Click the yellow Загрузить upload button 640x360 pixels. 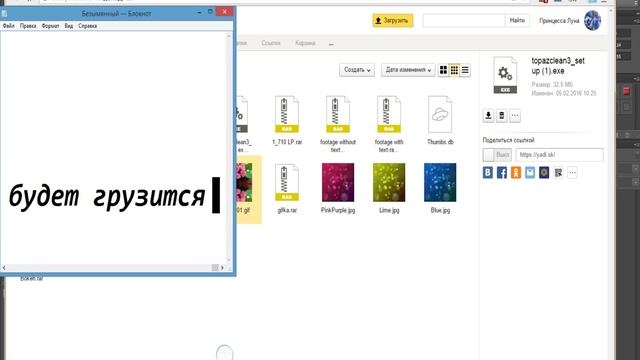392,20
